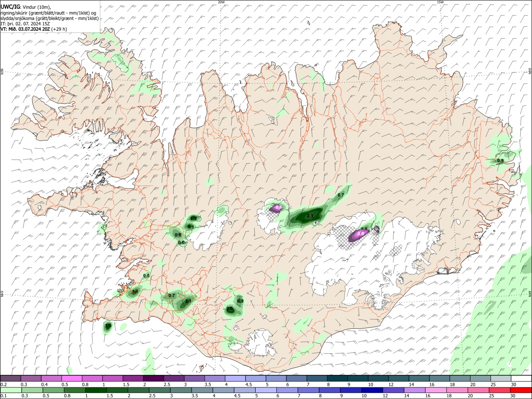Select the upper legend row swatch labeled 12
Image resolution: width=532 pixels, height=399 pixels.
399,379
